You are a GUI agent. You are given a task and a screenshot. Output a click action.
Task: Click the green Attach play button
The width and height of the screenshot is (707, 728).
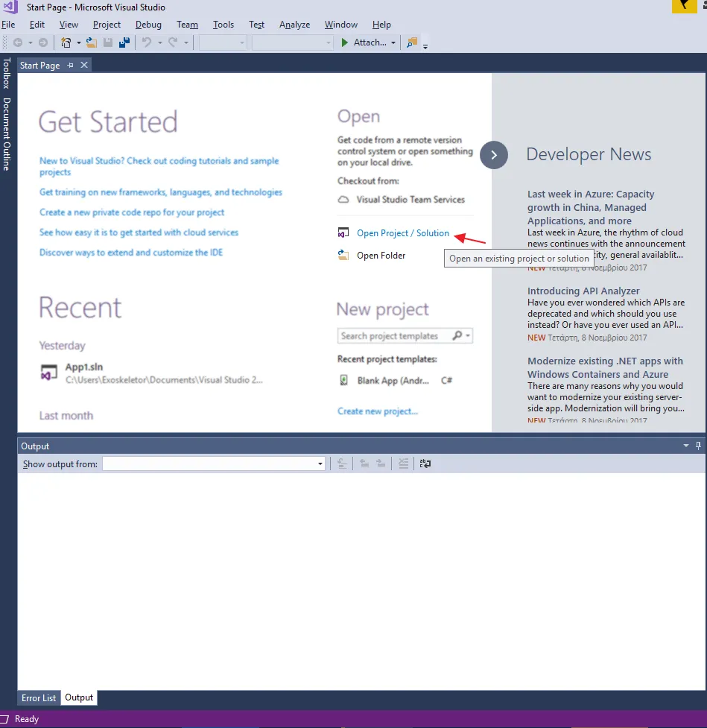click(344, 42)
